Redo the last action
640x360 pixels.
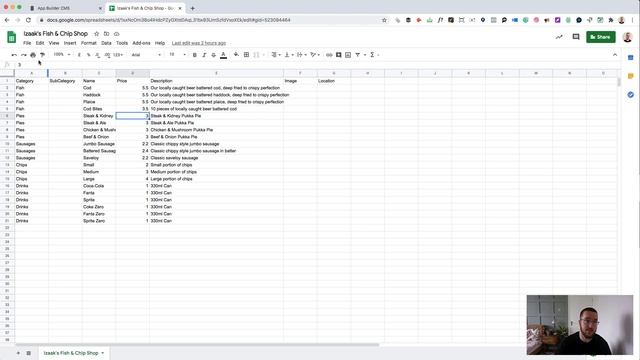point(24,55)
